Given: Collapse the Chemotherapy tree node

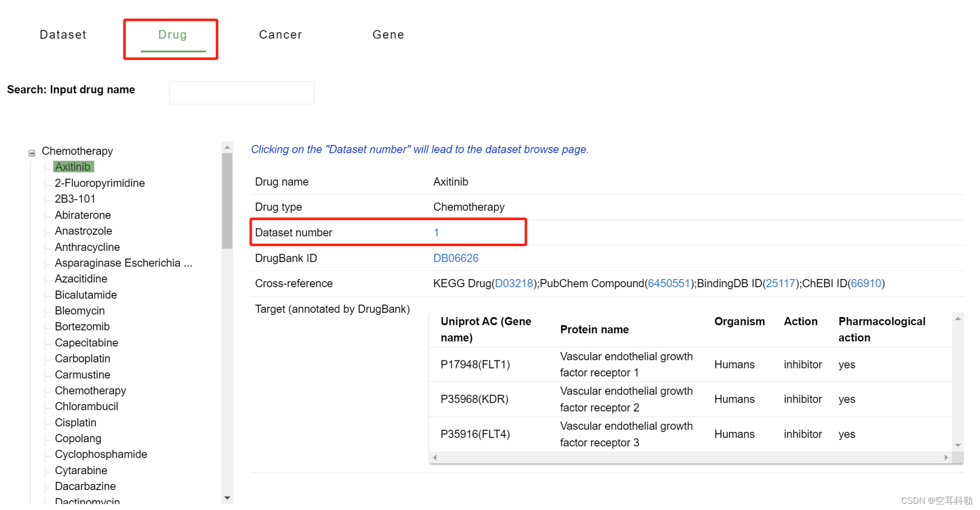Looking at the screenshot, I should click(32, 153).
